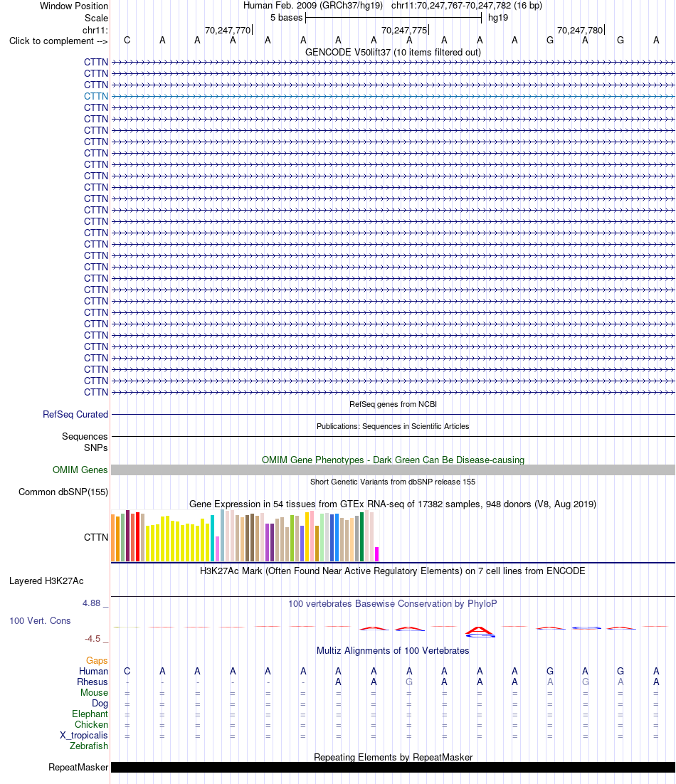Open GENCODE V50lift37 track title
676x784 pixels.
pyautogui.click(x=393, y=52)
